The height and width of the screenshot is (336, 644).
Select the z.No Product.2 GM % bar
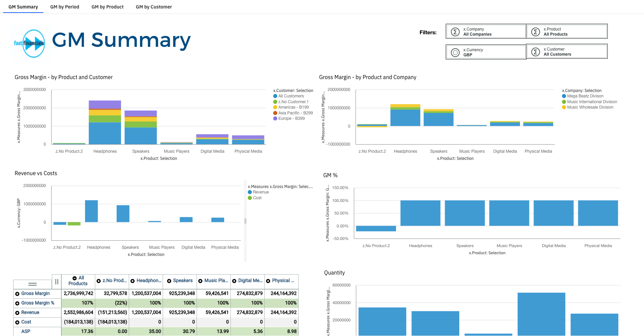(376, 229)
